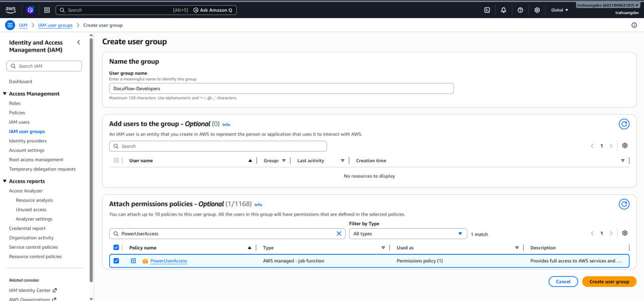Open IAM Identity Center external link
The width and height of the screenshot is (644, 301).
(33, 290)
